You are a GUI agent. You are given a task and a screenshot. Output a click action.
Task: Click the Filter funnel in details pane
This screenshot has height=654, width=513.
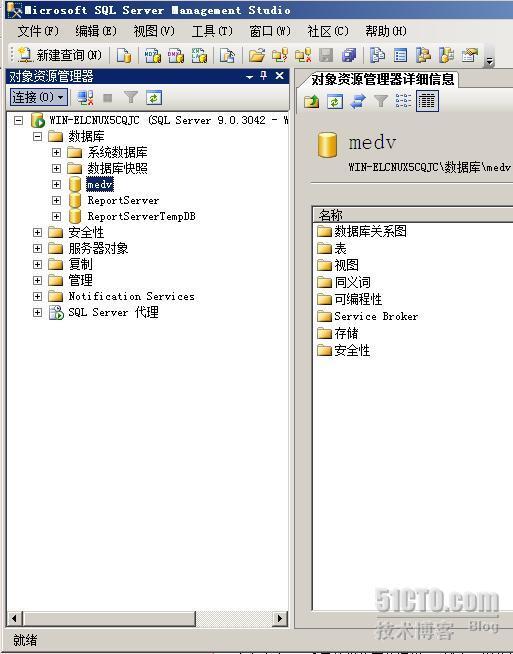381,101
